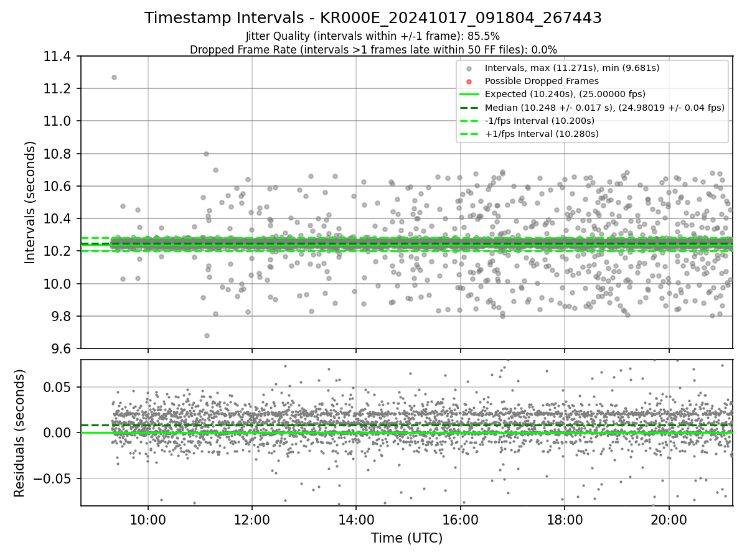Click the '10.8' y-axis tick label
747x560 pixels.
(x=58, y=154)
